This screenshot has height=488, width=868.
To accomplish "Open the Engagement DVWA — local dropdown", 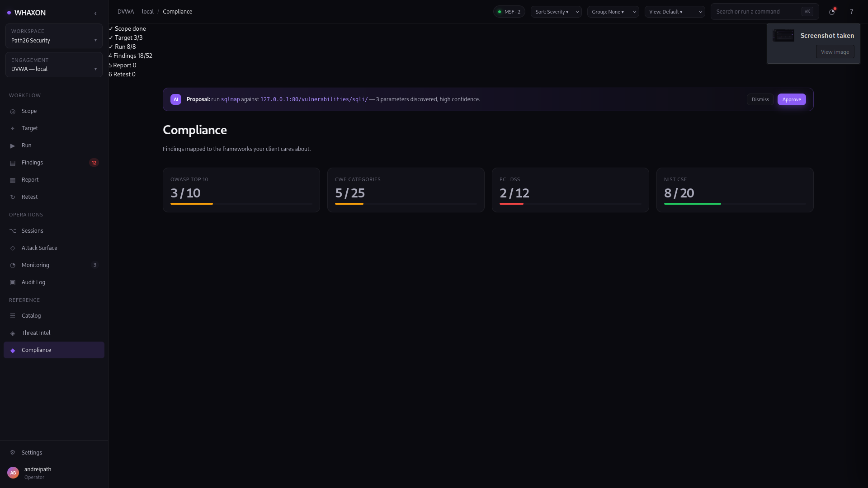I will 54,65.
